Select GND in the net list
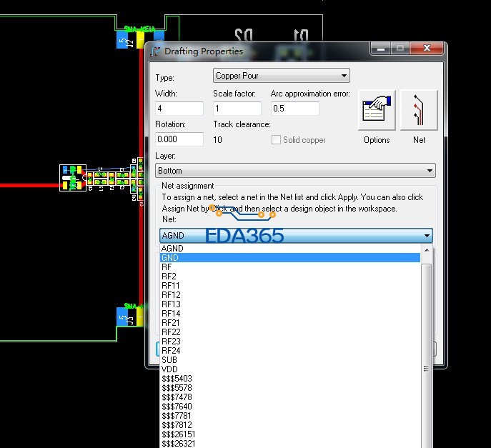The height and width of the screenshot is (448, 491). (x=290, y=258)
